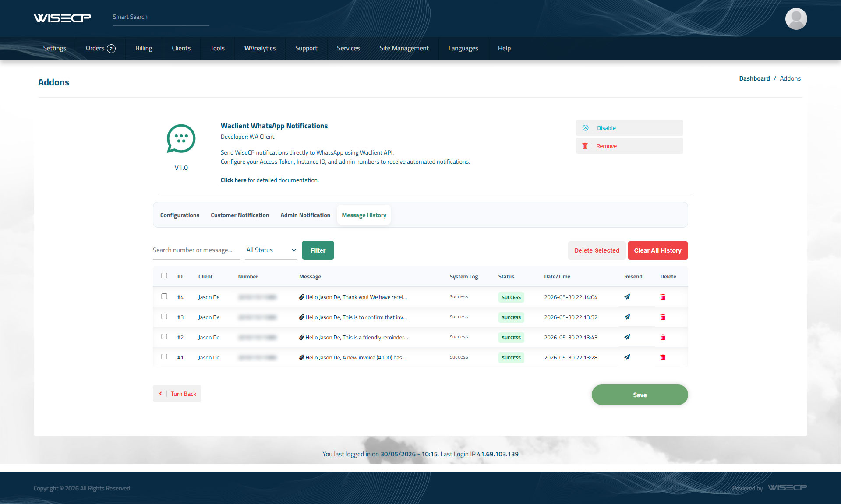Click date 2026-05-30 22:13:43

pos(571,338)
